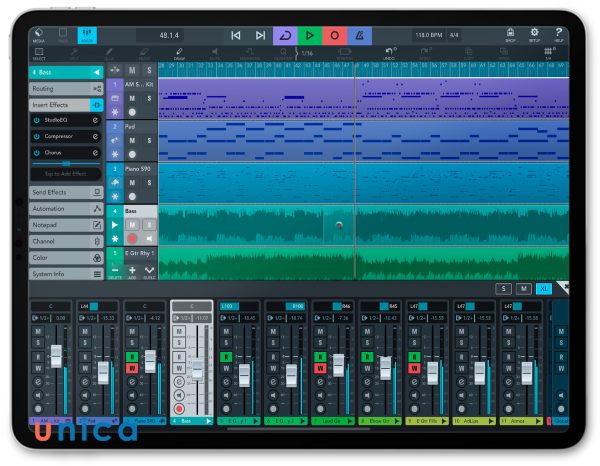Toggle monitoring speaker on Bass track

[x=149, y=239]
